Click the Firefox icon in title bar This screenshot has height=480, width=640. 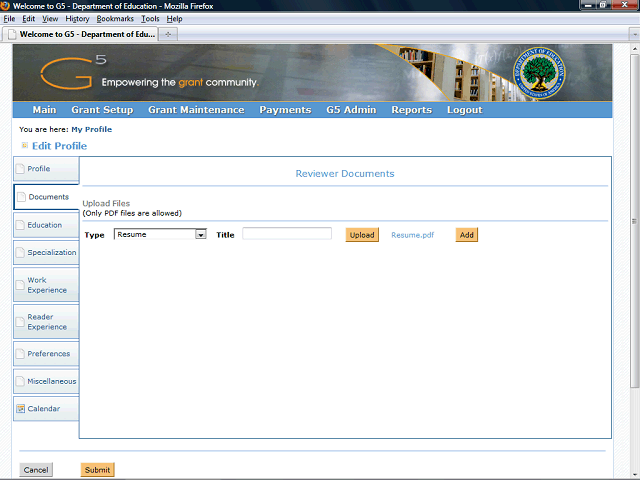pyautogui.click(x=5, y=6)
